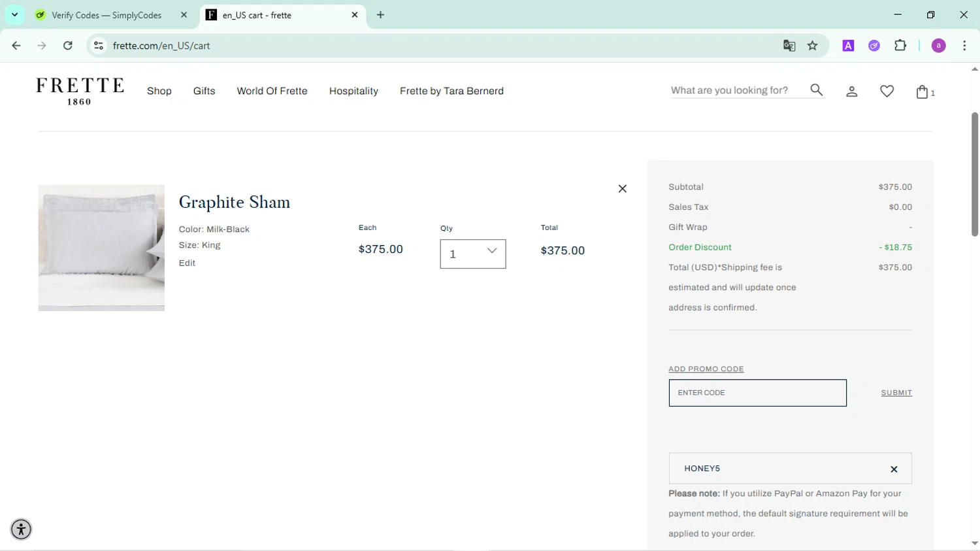The width and height of the screenshot is (980, 551).
Task: Open the account profile icon
Action: (852, 92)
